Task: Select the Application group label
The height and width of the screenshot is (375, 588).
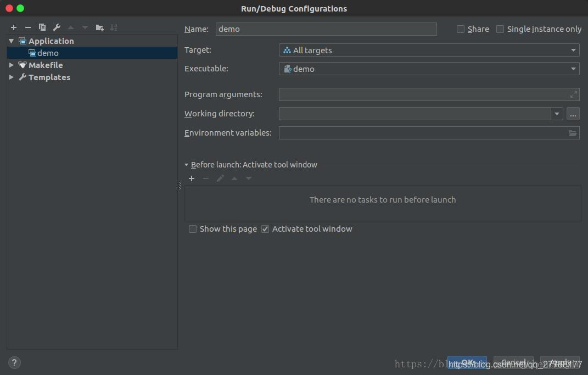Action: click(52, 41)
